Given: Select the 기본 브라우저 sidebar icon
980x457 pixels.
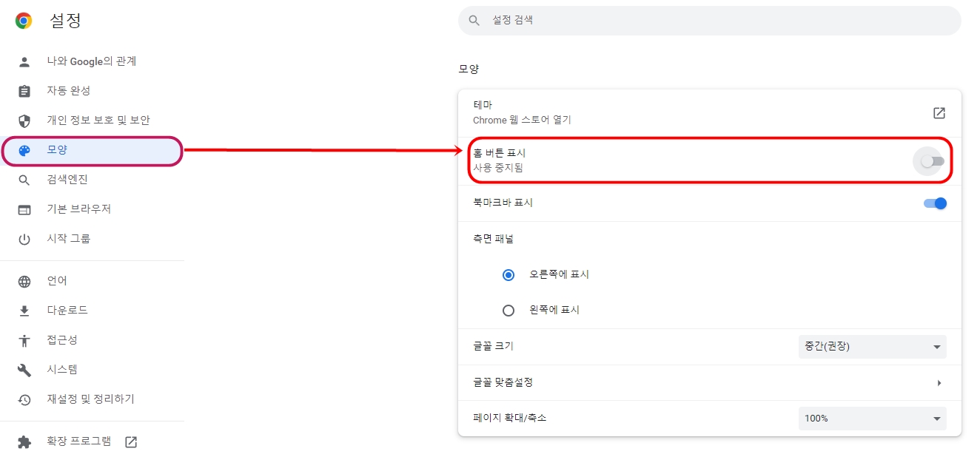Looking at the screenshot, I should point(24,209).
